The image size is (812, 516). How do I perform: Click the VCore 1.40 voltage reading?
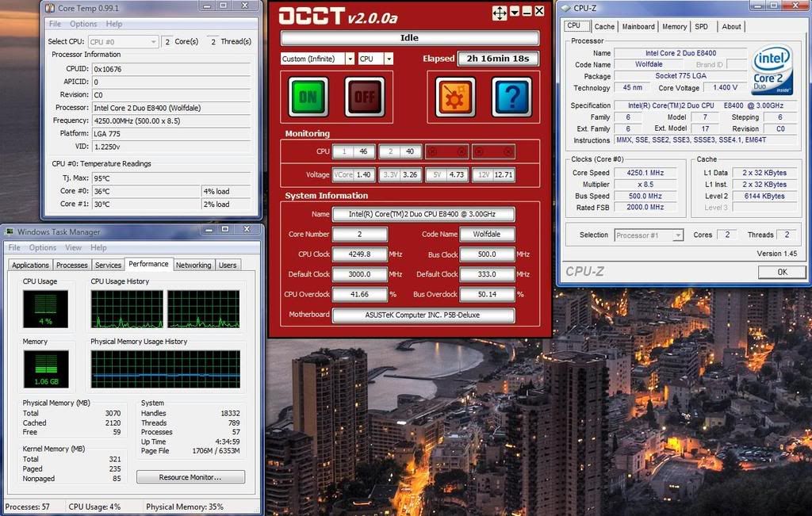tap(354, 175)
